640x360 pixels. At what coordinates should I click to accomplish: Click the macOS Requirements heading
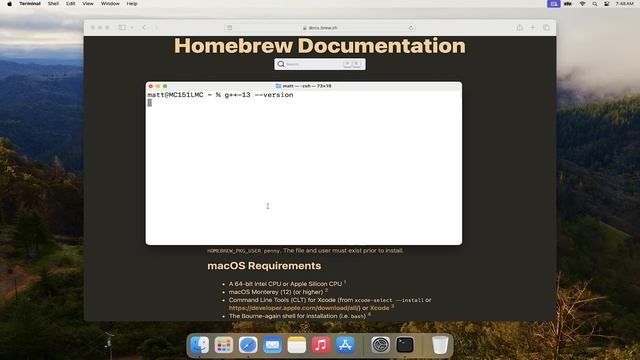coord(264,266)
